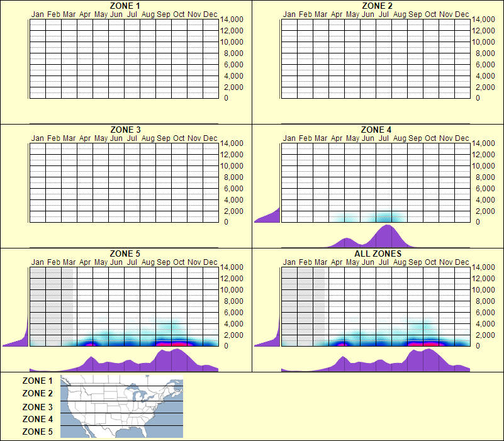
Task: Click the ALL ZONES plot title
Action: [379, 254]
